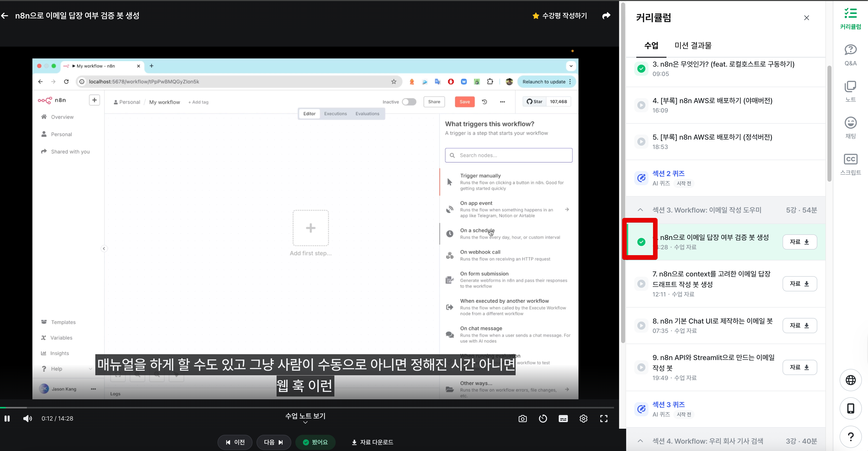Viewport: 868px width, 451px height.
Task: Open the 노트 notes panel
Action: 850,91
